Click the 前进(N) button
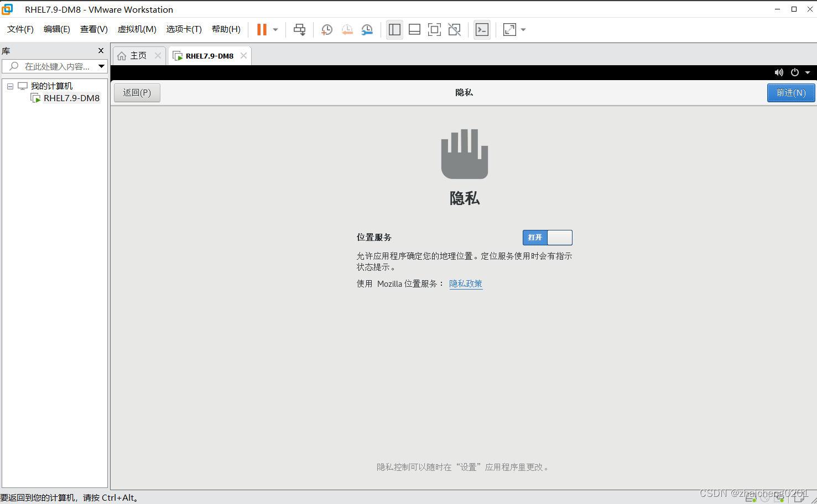This screenshot has height=504, width=817. (791, 93)
